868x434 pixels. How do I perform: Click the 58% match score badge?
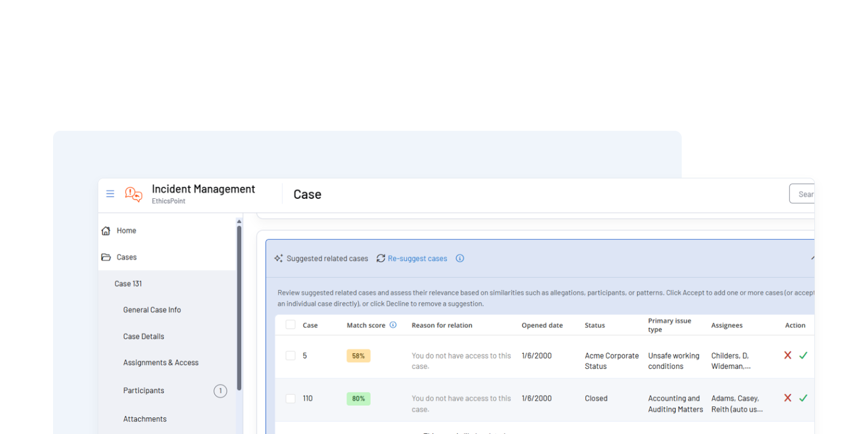coord(358,356)
